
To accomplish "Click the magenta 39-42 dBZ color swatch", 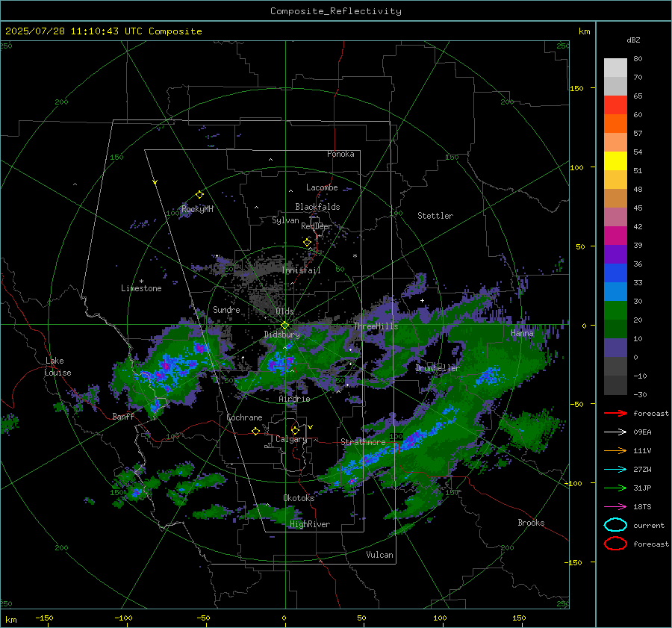I will coord(615,236).
